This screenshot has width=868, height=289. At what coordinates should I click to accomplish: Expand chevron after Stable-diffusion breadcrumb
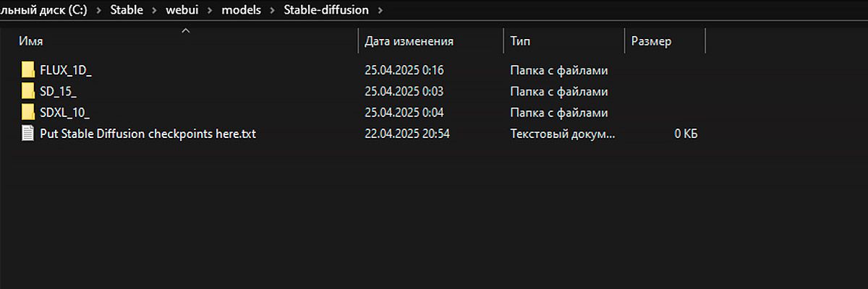381,11
